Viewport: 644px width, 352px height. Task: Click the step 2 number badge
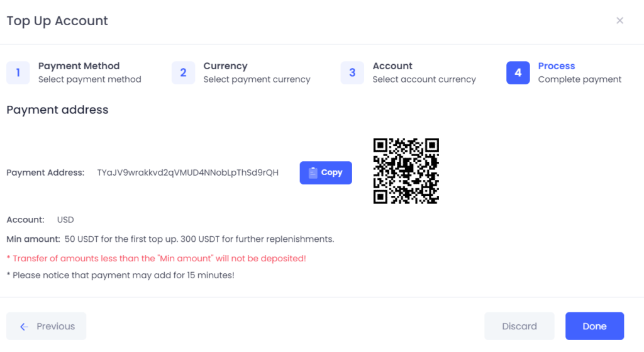coord(183,73)
